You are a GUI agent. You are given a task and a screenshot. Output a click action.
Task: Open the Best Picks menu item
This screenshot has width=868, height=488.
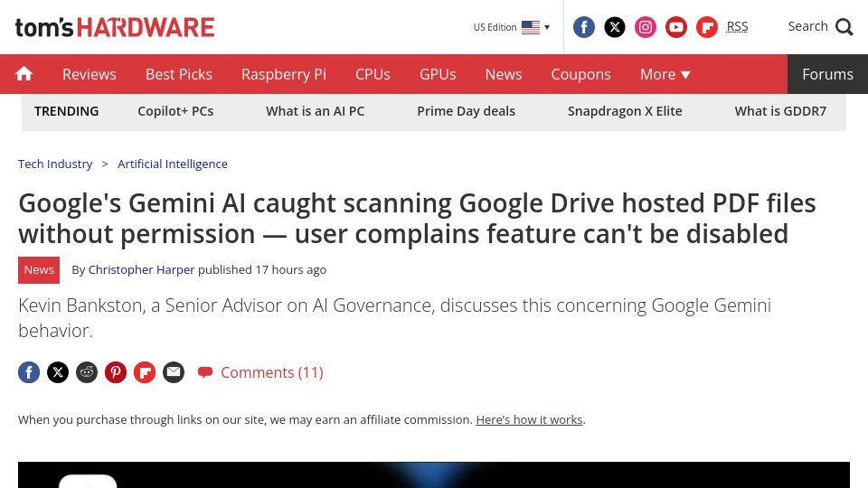(x=179, y=74)
